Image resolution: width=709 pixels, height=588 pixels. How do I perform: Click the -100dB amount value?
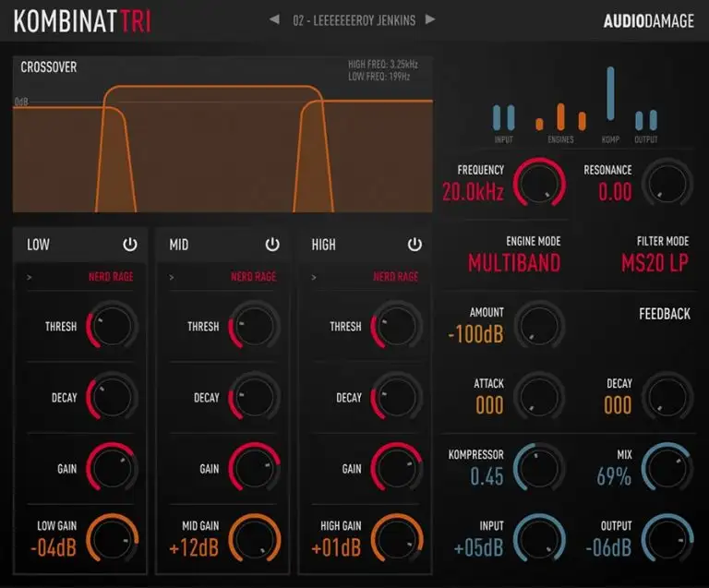[475, 334]
